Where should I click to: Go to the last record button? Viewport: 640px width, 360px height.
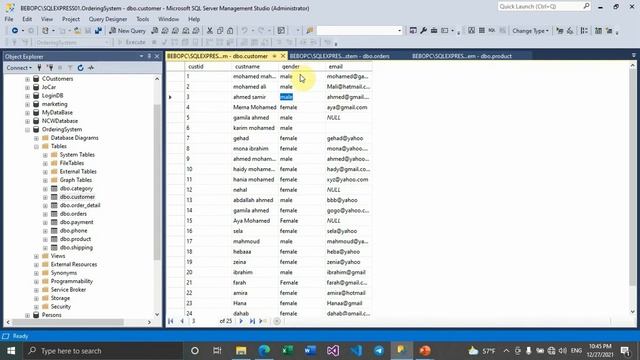coord(252,321)
